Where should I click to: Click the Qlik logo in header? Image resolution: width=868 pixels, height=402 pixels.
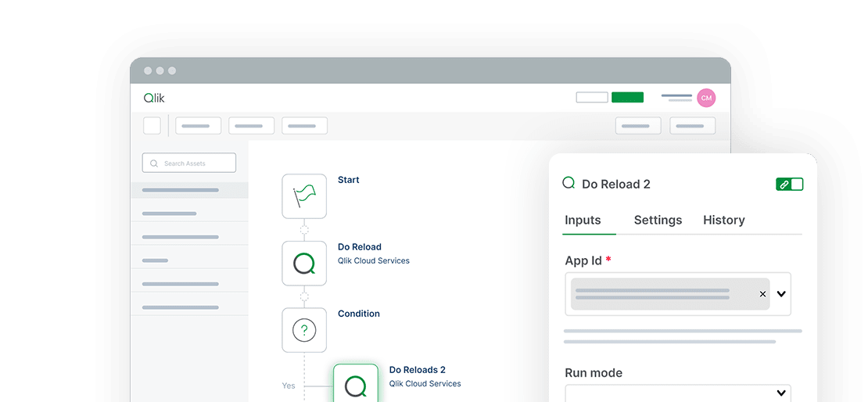pos(155,98)
